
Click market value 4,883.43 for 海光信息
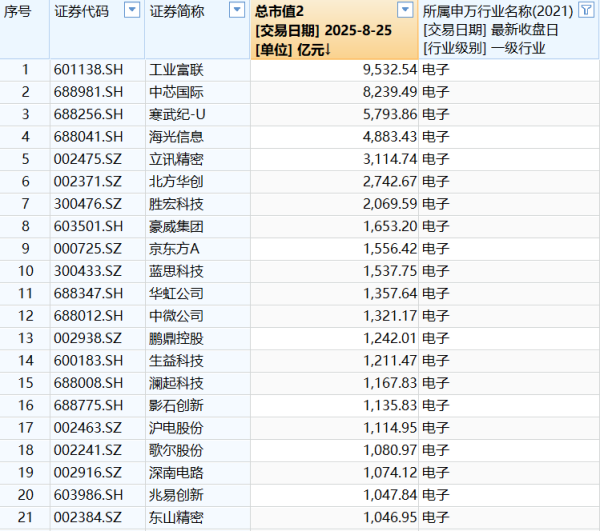pos(383,135)
